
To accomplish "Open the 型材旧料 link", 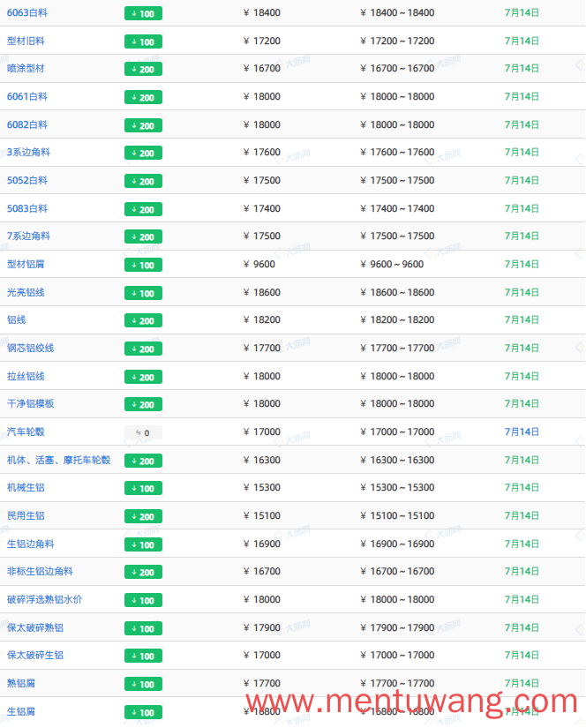I will pyautogui.click(x=26, y=41).
